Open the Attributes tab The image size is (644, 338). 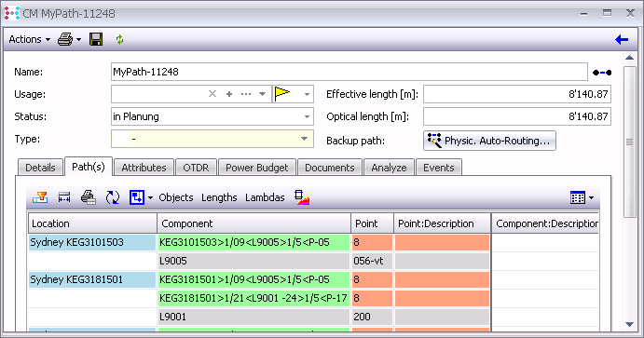[x=144, y=168]
